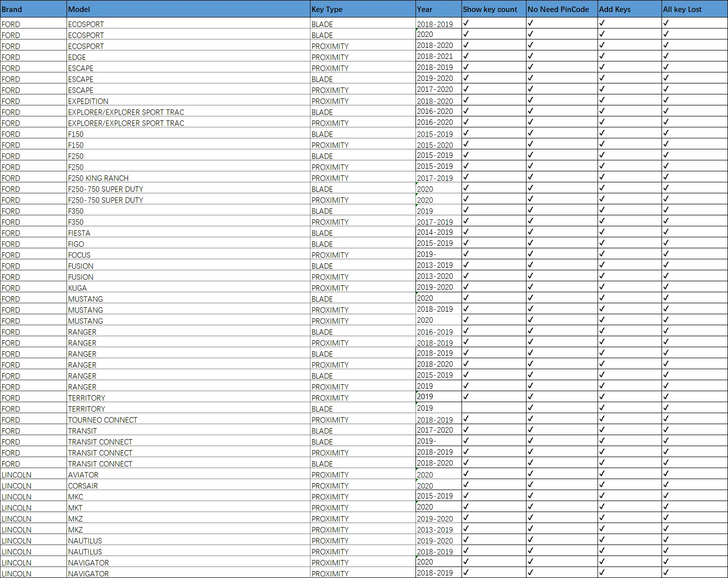The image size is (728, 578).
Task: Click the Show key count checkmark for EDGE
Action: pos(466,56)
